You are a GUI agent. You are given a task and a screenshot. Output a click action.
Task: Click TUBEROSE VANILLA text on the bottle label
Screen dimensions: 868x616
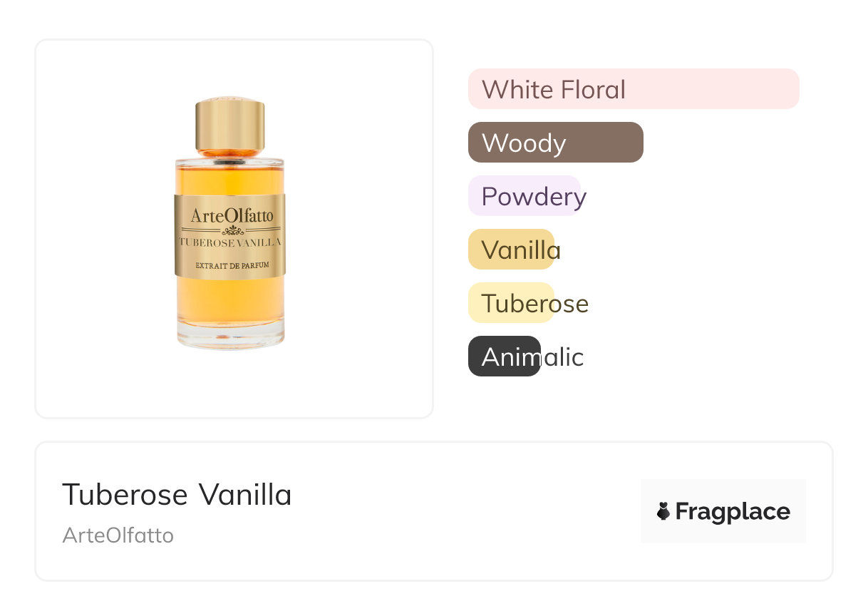(230, 242)
